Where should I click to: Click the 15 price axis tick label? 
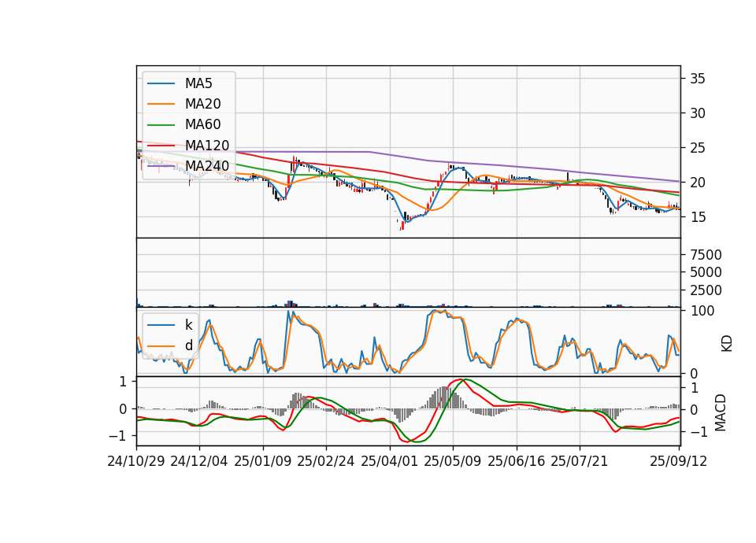(x=698, y=217)
